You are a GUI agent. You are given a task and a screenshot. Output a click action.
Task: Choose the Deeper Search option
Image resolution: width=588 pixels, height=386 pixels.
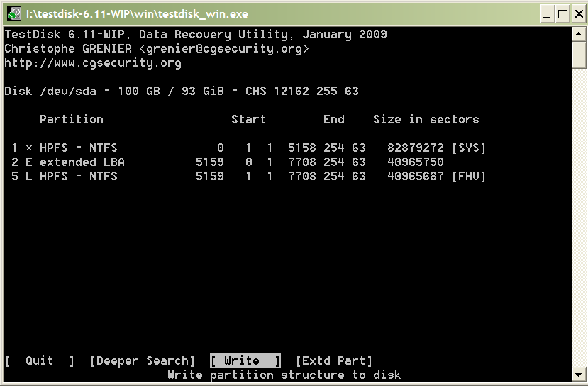pos(143,361)
